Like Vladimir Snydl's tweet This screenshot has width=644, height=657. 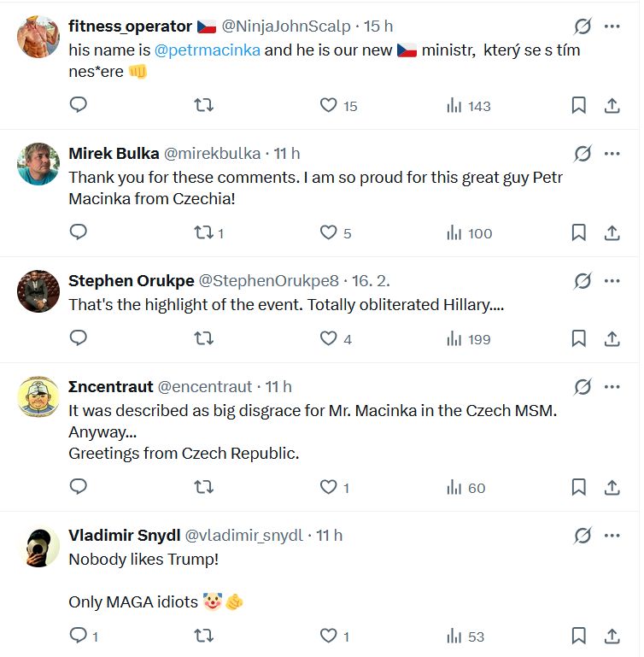pyautogui.click(x=329, y=636)
